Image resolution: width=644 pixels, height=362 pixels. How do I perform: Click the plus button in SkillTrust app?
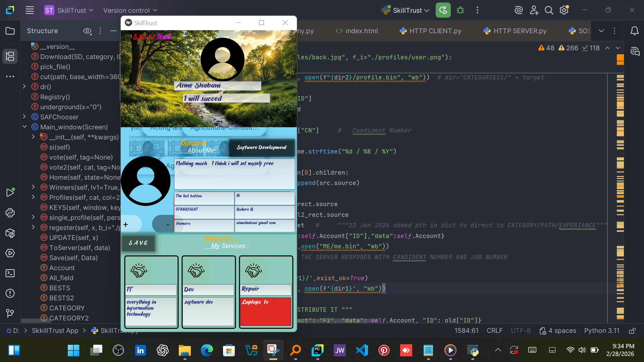[126, 224]
